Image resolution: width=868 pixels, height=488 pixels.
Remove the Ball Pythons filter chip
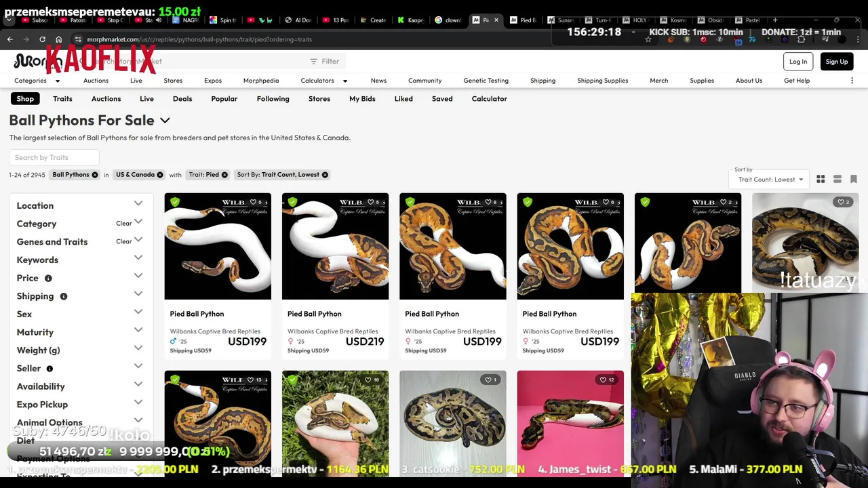point(95,175)
